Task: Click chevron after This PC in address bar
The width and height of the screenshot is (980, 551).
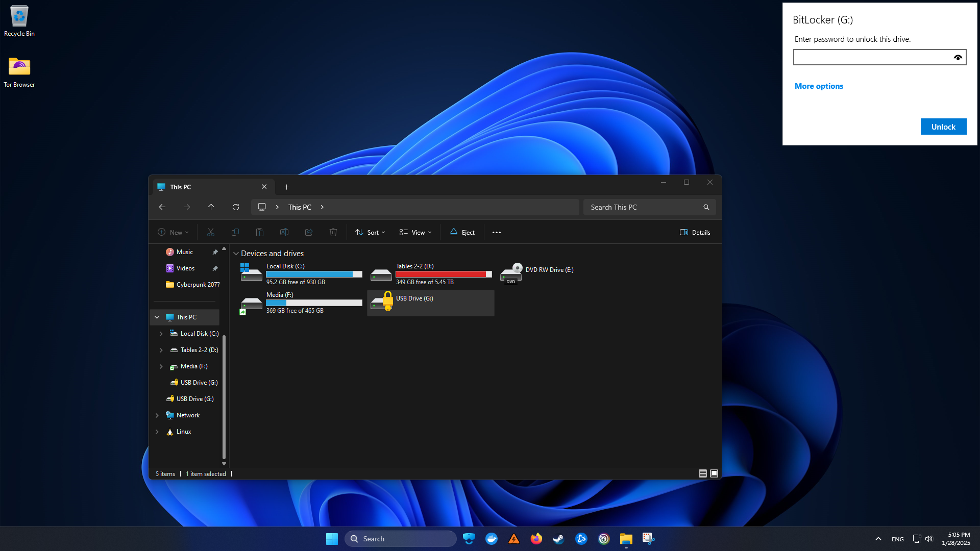Action: (x=322, y=207)
